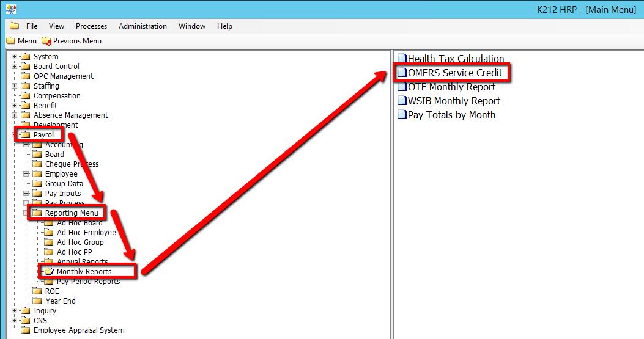Open the Administration menu

pyautogui.click(x=142, y=26)
